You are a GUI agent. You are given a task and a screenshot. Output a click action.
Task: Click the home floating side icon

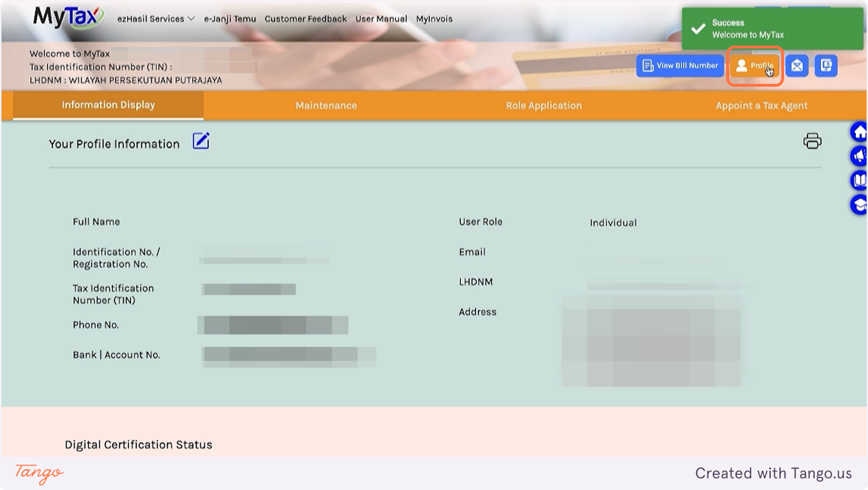click(x=859, y=132)
